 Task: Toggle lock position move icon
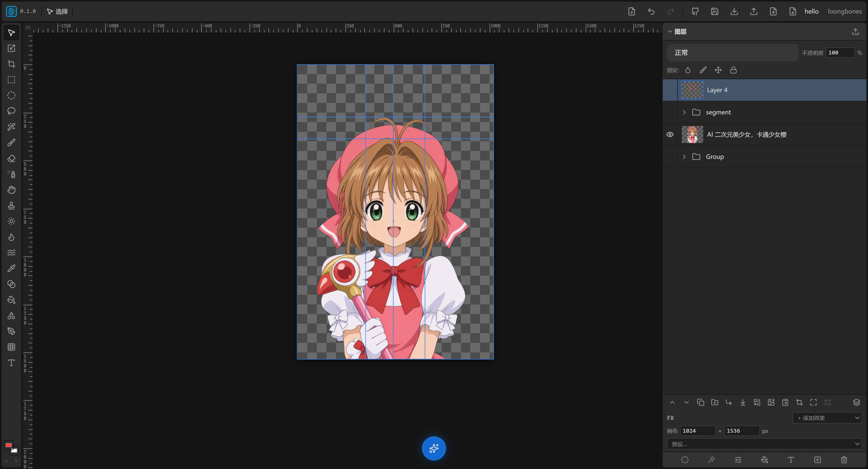[x=718, y=70]
